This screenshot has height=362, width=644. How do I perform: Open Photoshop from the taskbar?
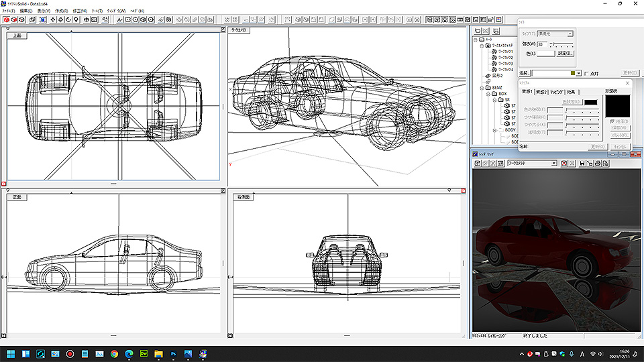[x=174, y=353]
